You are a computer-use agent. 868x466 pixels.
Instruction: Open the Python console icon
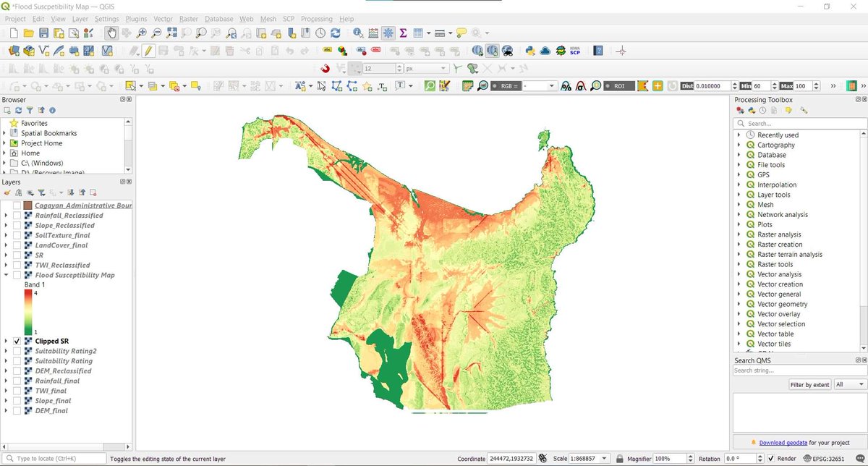point(530,51)
